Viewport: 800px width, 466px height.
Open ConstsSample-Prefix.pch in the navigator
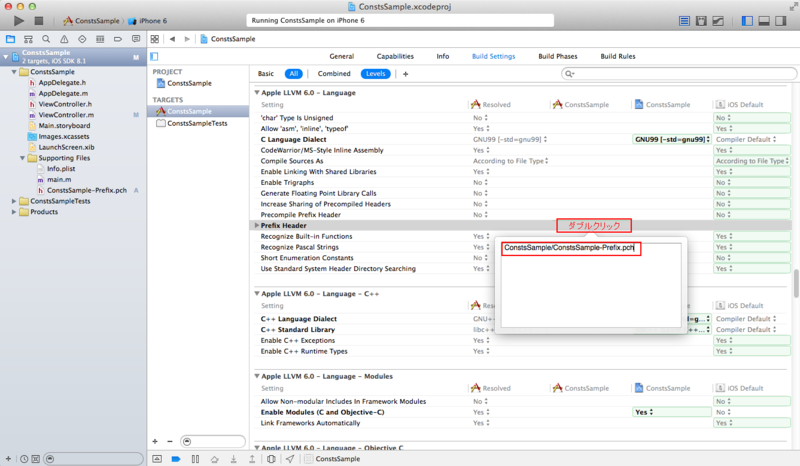pos(87,190)
